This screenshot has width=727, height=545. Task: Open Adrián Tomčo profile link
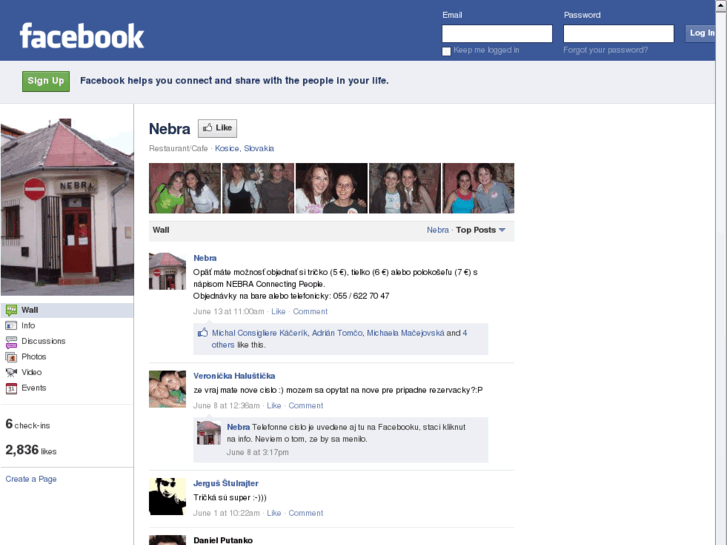point(337,333)
